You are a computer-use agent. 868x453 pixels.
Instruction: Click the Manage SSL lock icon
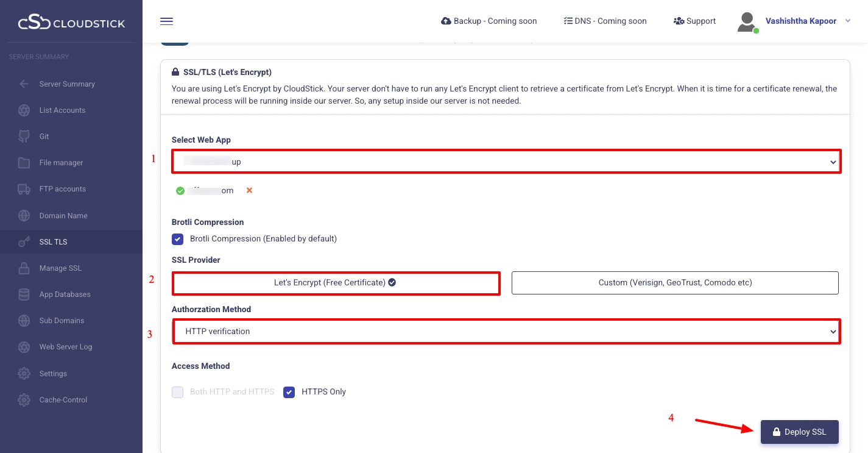pos(24,268)
